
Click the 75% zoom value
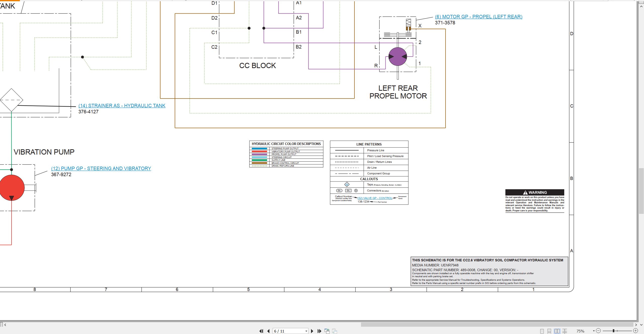[x=580, y=331]
